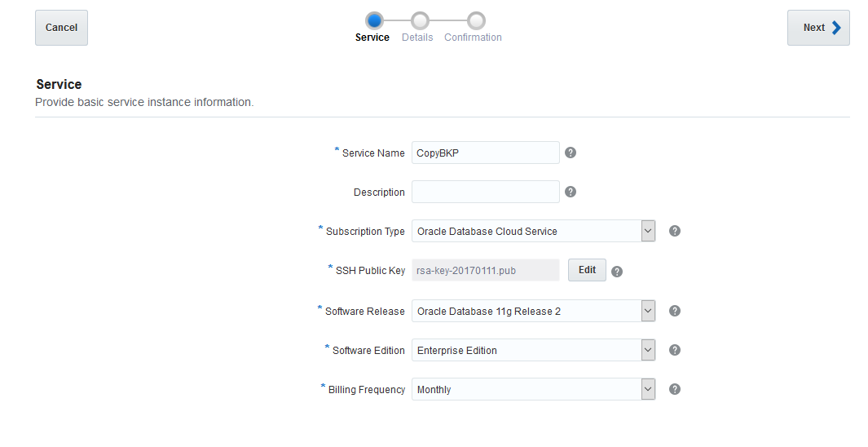Expand the Subscription Type dropdown

click(x=648, y=231)
